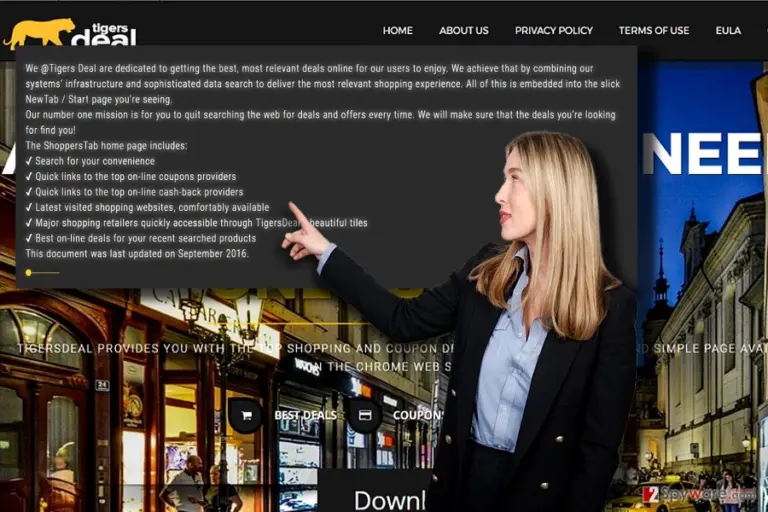The height and width of the screenshot is (512, 768).
Task: Select 'Quick links to the top on-line cash-back providers'
Action: coord(139,192)
